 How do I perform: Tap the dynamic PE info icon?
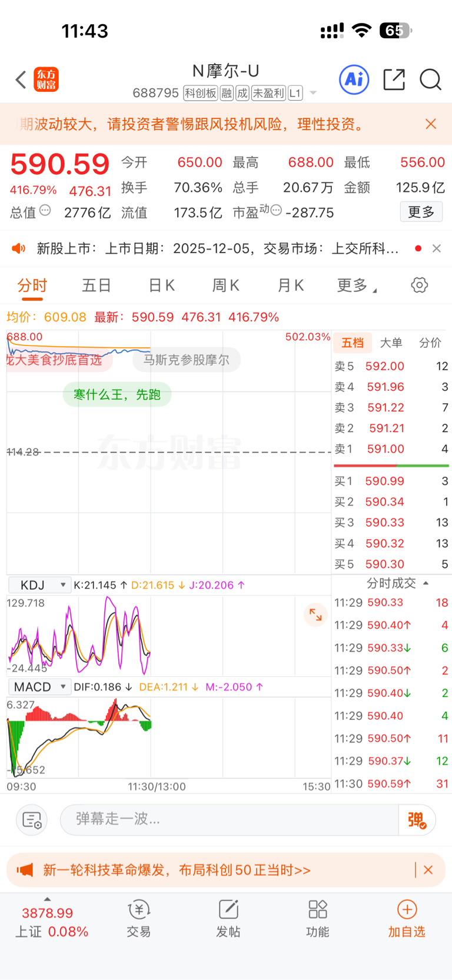(x=276, y=210)
